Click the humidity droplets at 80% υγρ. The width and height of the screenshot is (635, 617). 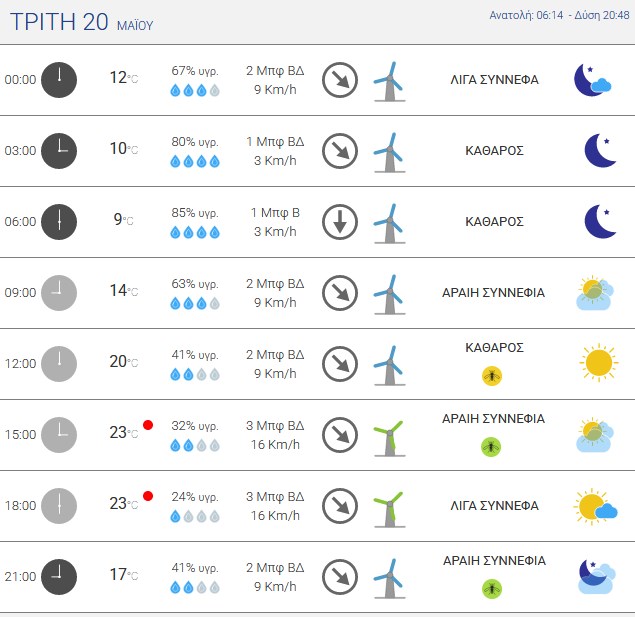[195, 162]
